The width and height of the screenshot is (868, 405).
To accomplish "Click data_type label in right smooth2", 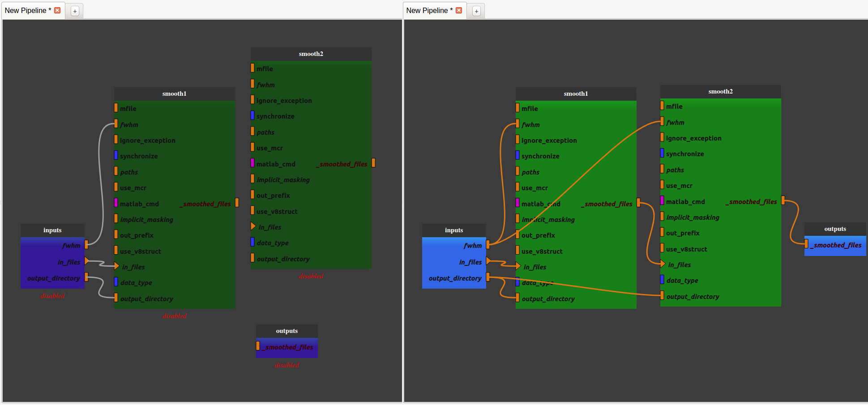I will click(x=682, y=281).
